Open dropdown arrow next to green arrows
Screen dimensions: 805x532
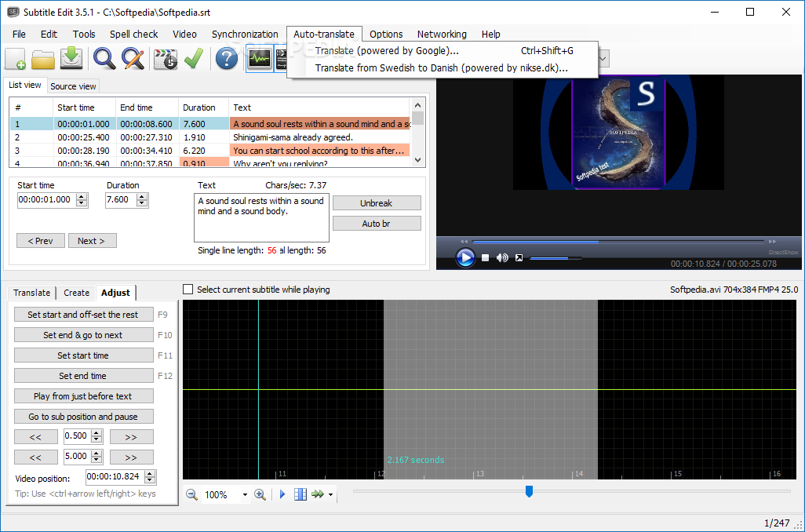click(330, 495)
